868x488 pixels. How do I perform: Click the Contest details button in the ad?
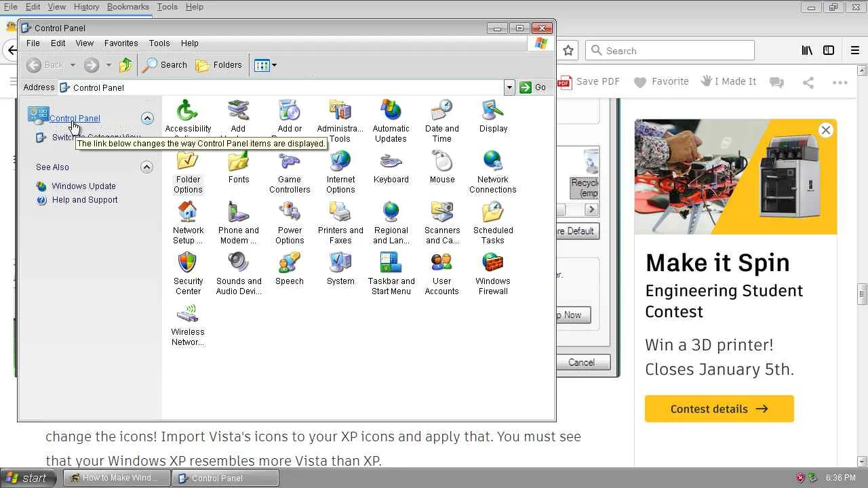(x=719, y=409)
